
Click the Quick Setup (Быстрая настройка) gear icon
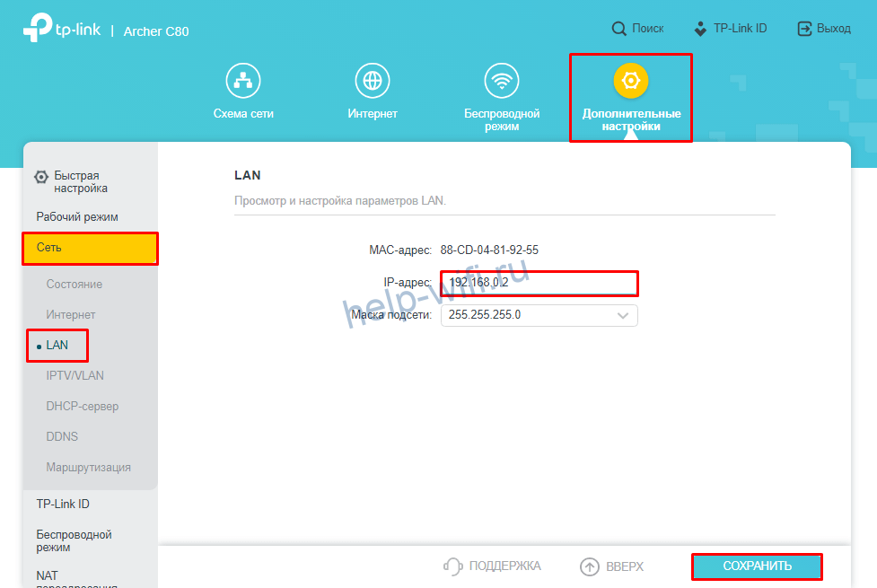click(41, 177)
